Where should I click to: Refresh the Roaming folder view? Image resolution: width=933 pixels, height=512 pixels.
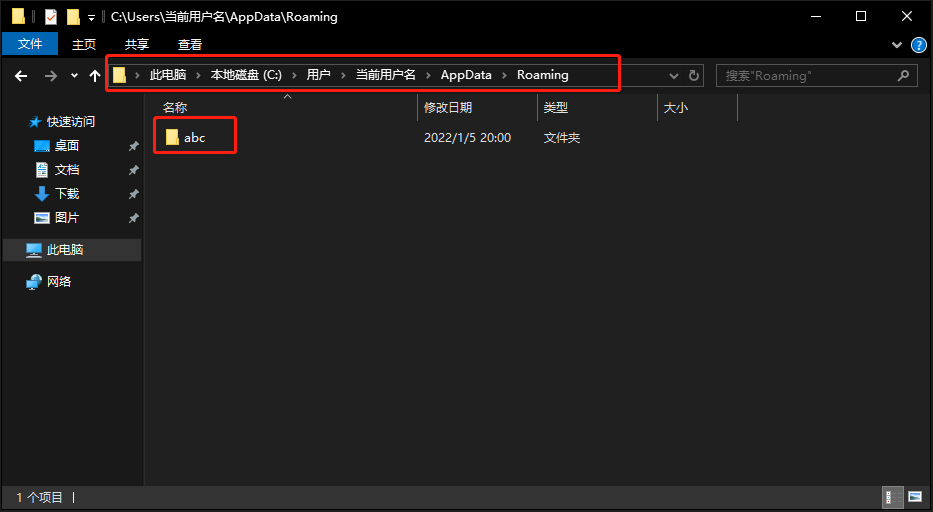click(695, 75)
